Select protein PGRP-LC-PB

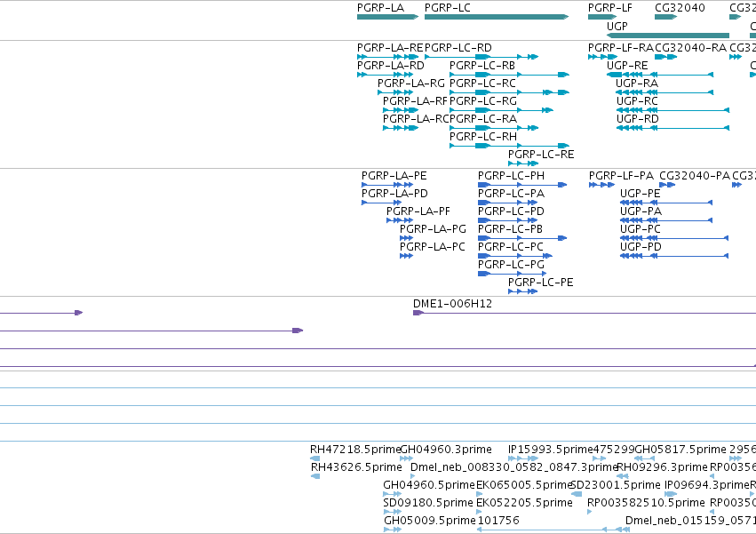coord(510,229)
